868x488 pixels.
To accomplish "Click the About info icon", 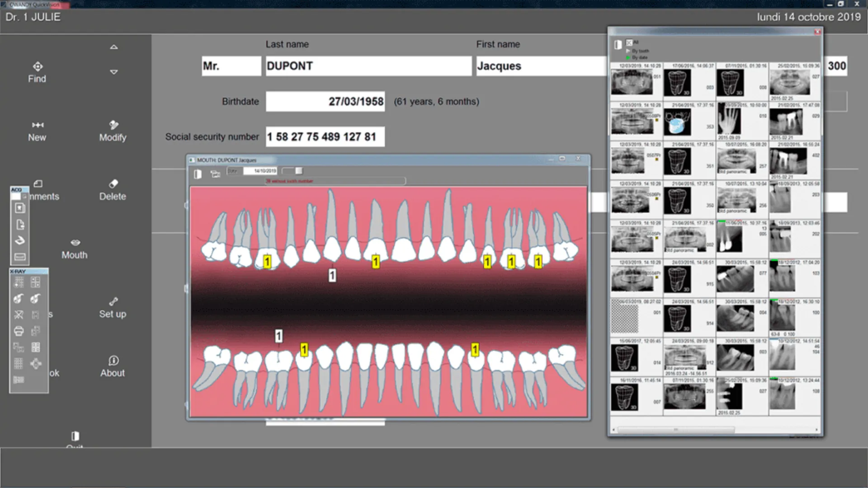I will click(x=113, y=361).
